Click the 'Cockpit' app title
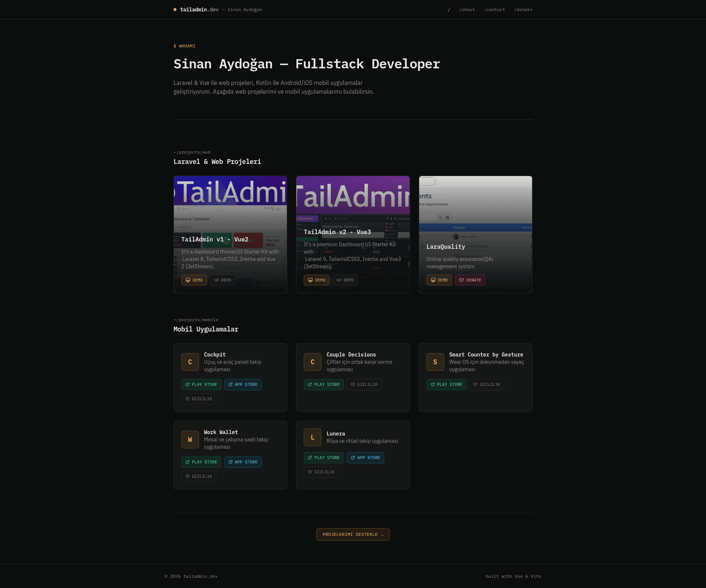The width and height of the screenshot is (706, 588). pyautogui.click(x=215, y=355)
